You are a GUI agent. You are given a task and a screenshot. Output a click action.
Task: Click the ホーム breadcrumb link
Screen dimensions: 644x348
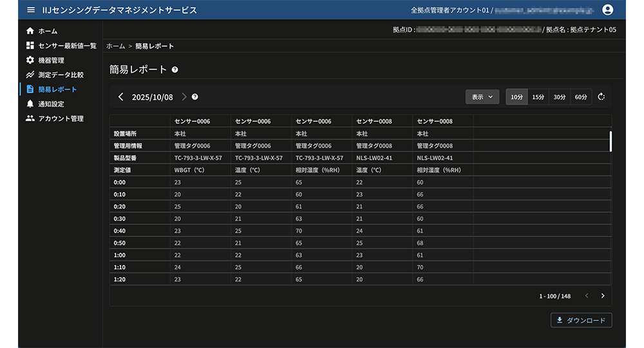pos(116,46)
